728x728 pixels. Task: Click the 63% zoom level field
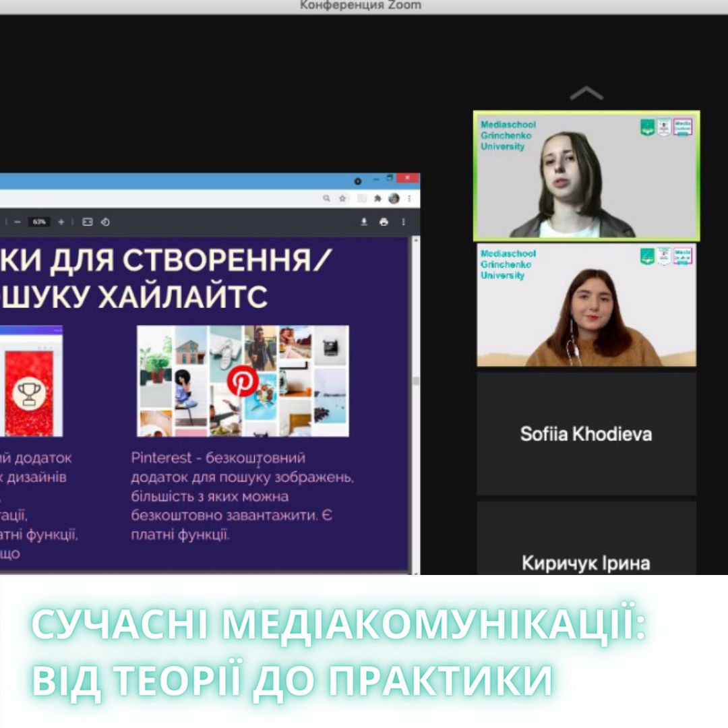[40, 222]
